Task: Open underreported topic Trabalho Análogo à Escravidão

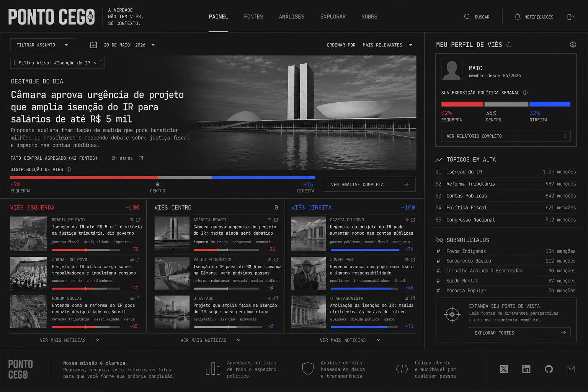Action: pyautogui.click(x=505, y=271)
